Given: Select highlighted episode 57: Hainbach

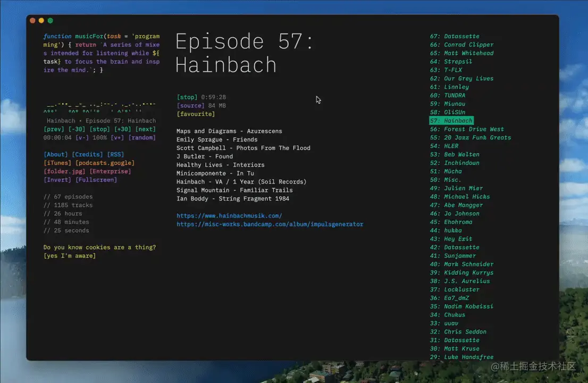Looking at the screenshot, I should pos(451,121).
